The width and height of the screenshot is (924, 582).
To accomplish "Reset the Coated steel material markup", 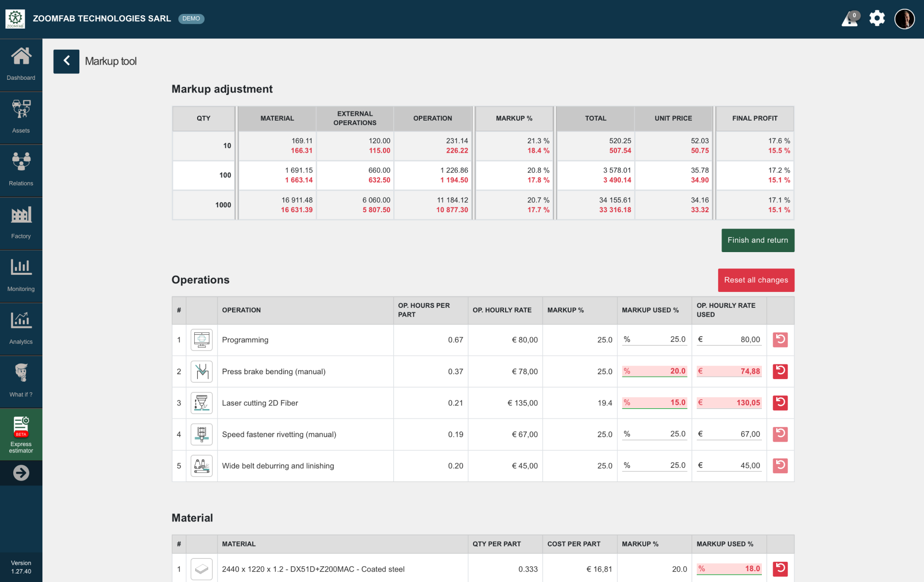I will point(780,569).
